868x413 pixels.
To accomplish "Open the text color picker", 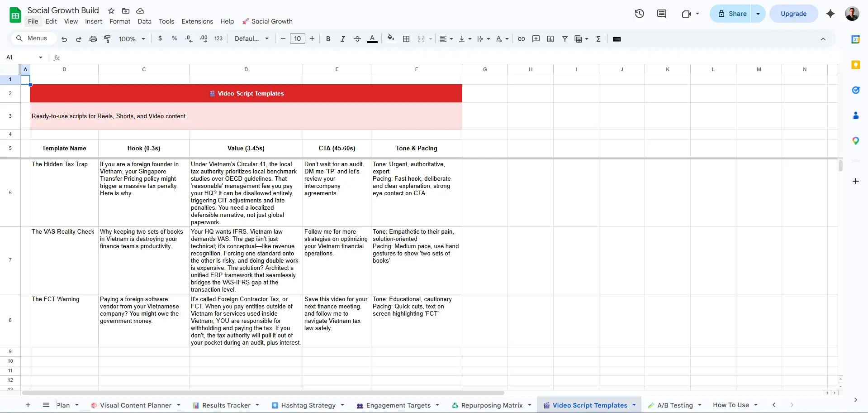I will tap(372, 39).
